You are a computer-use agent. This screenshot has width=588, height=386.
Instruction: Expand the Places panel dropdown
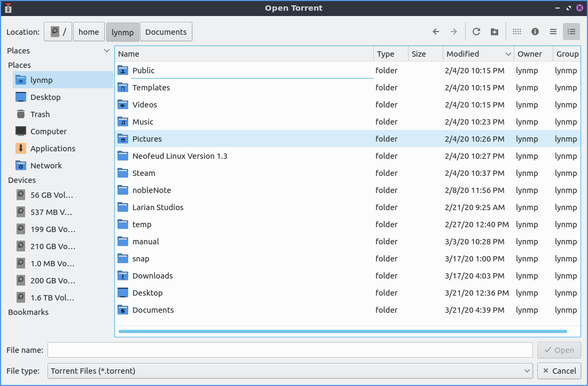coord(106,51)
